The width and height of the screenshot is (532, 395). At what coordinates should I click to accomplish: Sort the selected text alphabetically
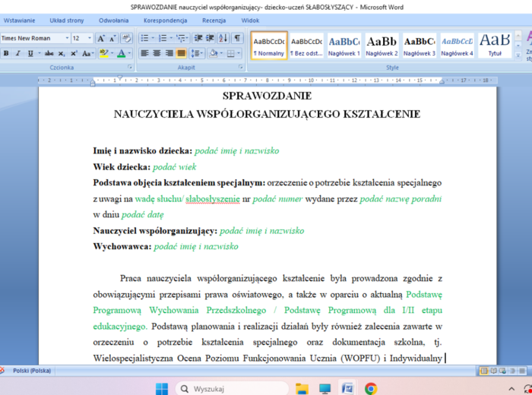pos(223,38)
